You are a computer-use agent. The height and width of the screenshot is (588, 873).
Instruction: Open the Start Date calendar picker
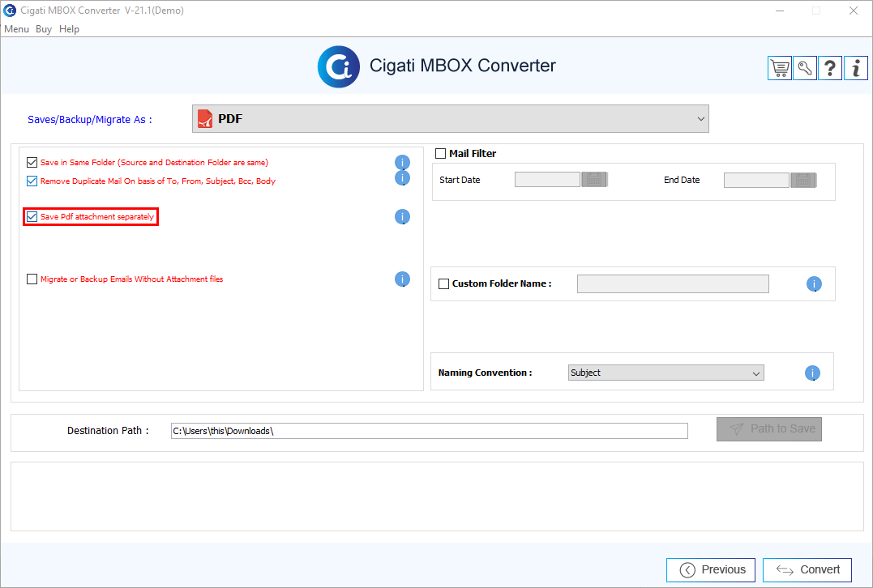594,180
